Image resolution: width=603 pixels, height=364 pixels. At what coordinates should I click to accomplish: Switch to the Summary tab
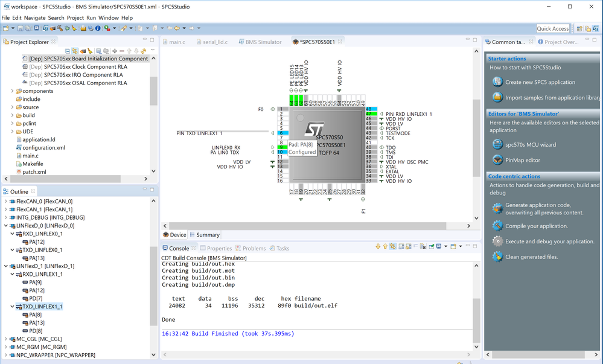tap(205, 235)
